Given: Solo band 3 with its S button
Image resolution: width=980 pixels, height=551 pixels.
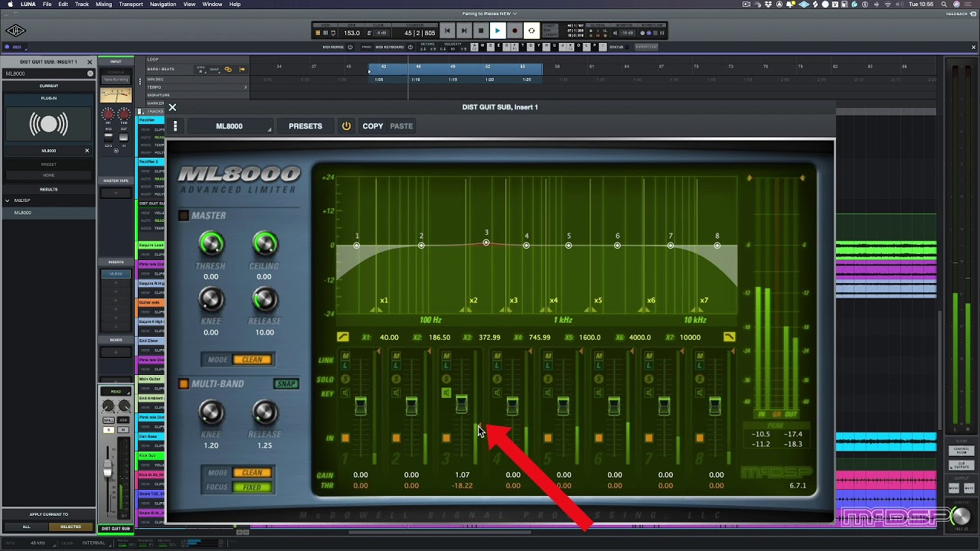Looking at the screenshot, I should [446, 380].
